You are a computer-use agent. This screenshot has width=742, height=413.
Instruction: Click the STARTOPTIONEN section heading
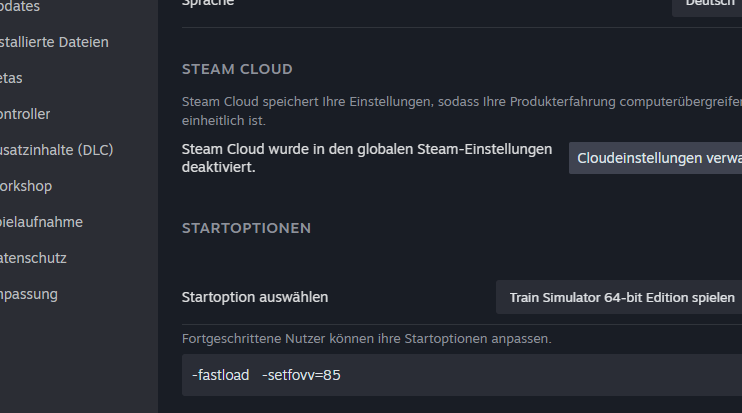click(x=246, y=228)
